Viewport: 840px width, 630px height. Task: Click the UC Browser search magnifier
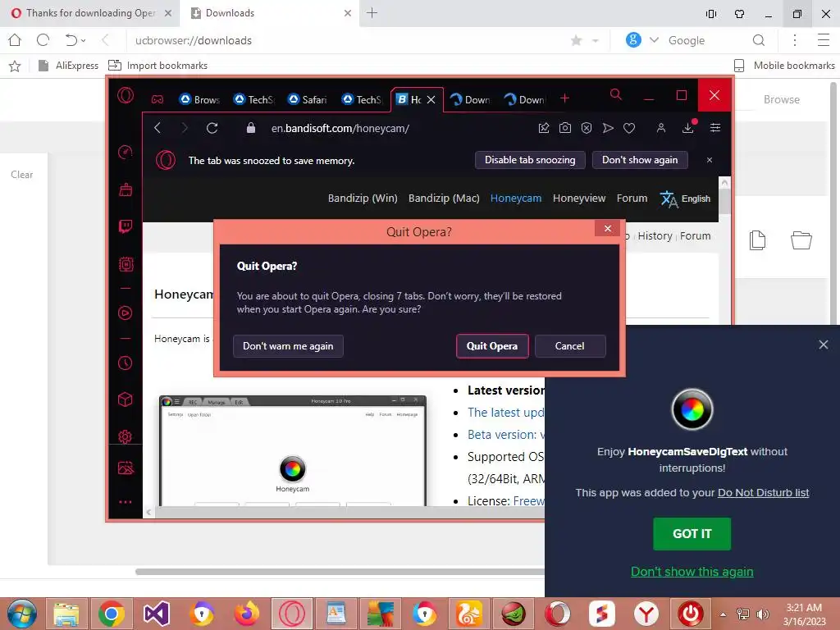click(759, 40)
